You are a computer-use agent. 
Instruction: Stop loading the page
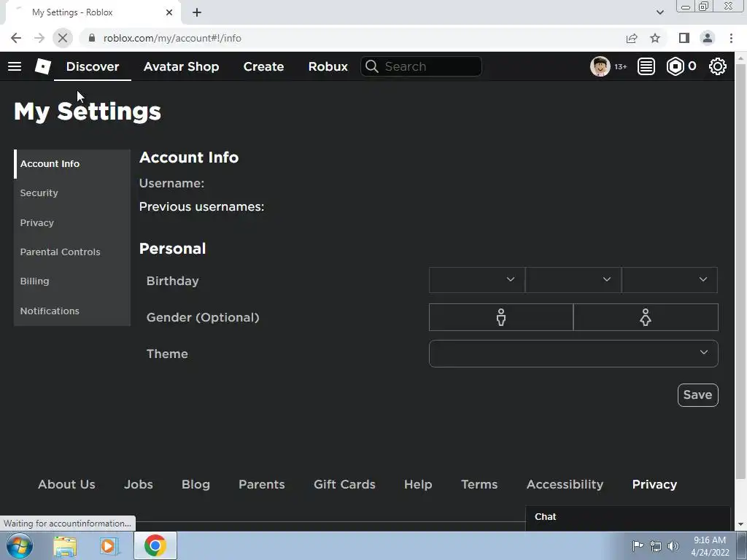click(63, 38)
